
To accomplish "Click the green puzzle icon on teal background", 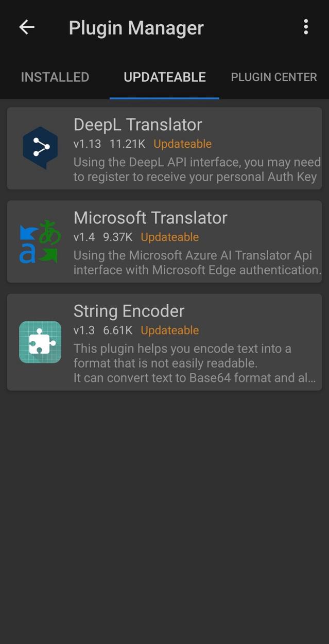I will pos(40,342).
